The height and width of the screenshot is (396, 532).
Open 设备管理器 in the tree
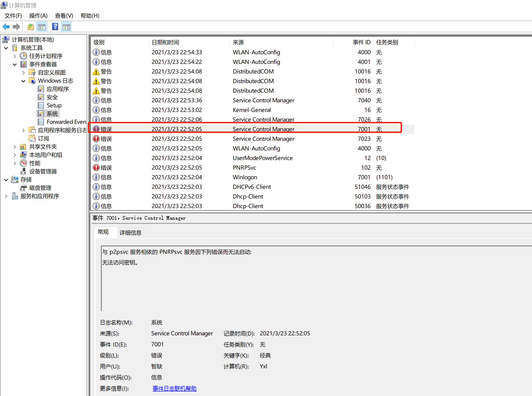click(43, 171)
